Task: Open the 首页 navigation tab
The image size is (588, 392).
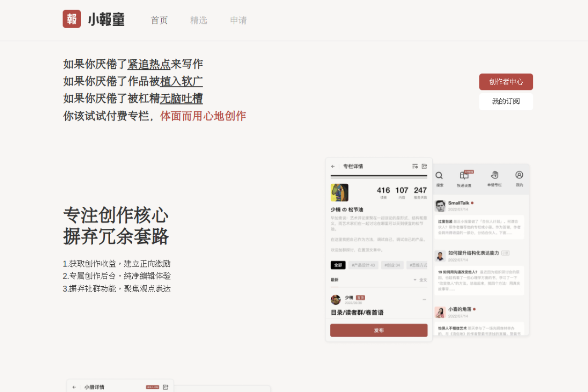Action: pos(159,20)
